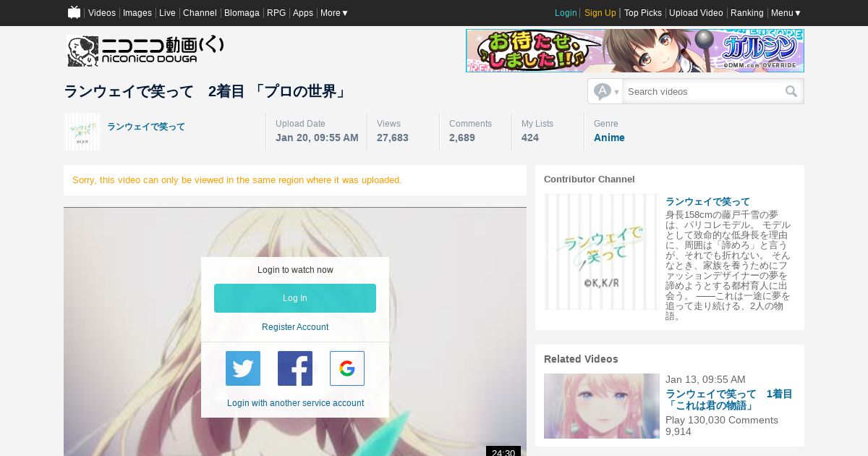Screen dimensions: 868x456
Task: Click Upload Video link
Action: pyautogui.click(x=696, y=12)
